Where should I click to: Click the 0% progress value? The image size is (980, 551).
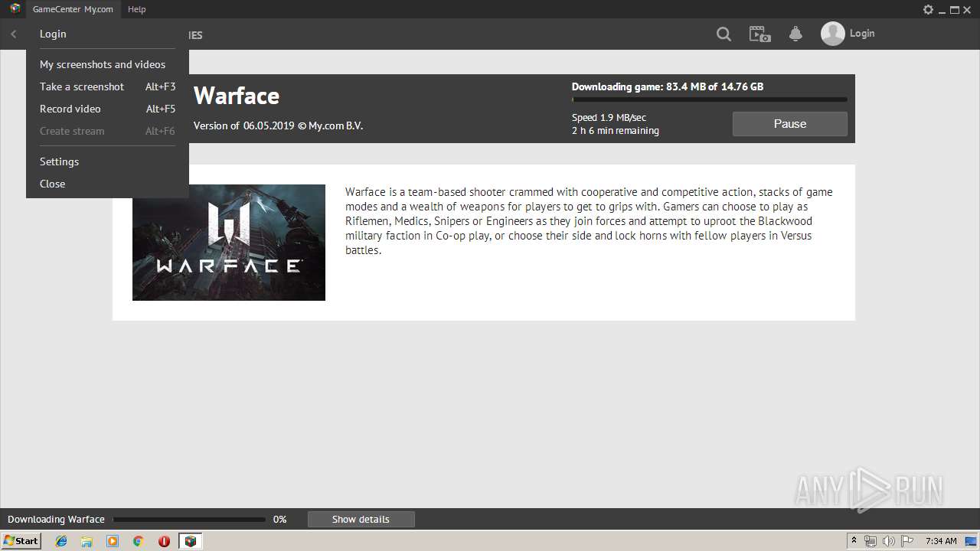(x=279, y=519)
